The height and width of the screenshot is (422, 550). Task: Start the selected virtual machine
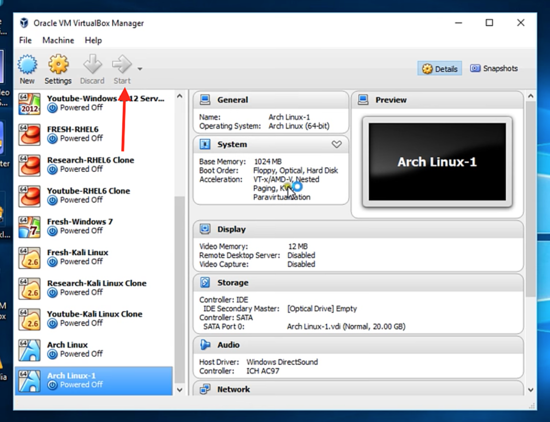[122, 69]
